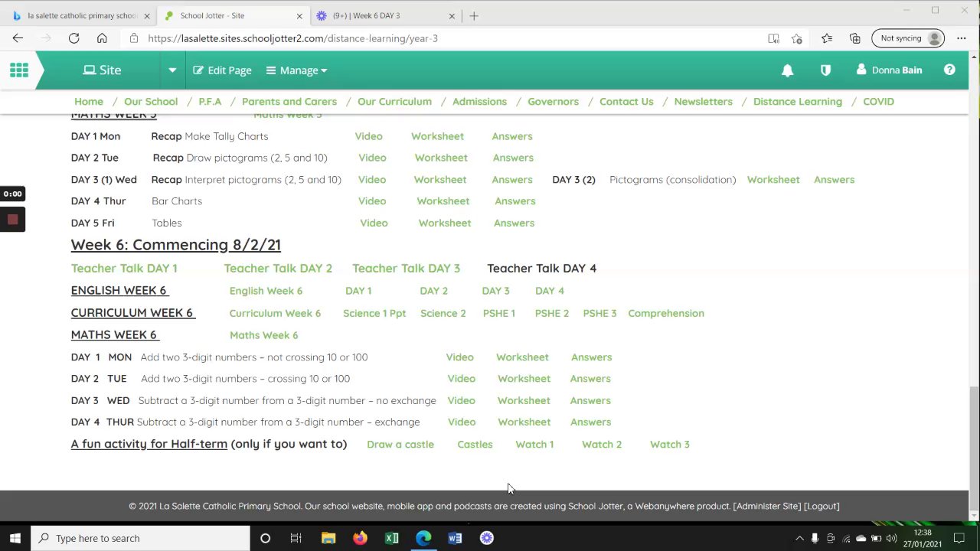Screen dimensions: 980x551
Task: Click Windows taskbar search box
Action: click(x=140, y=538)
